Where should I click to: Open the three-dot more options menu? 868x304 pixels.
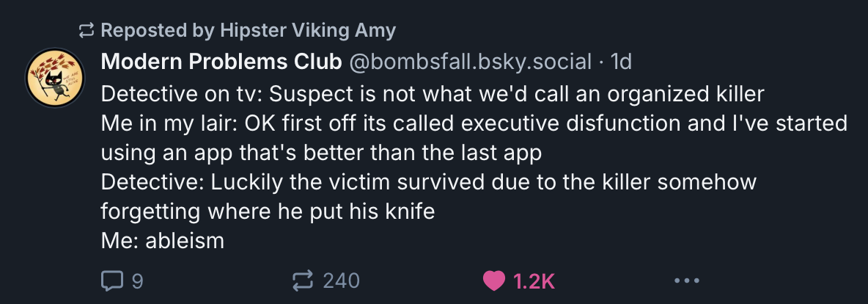click(687, 280)
